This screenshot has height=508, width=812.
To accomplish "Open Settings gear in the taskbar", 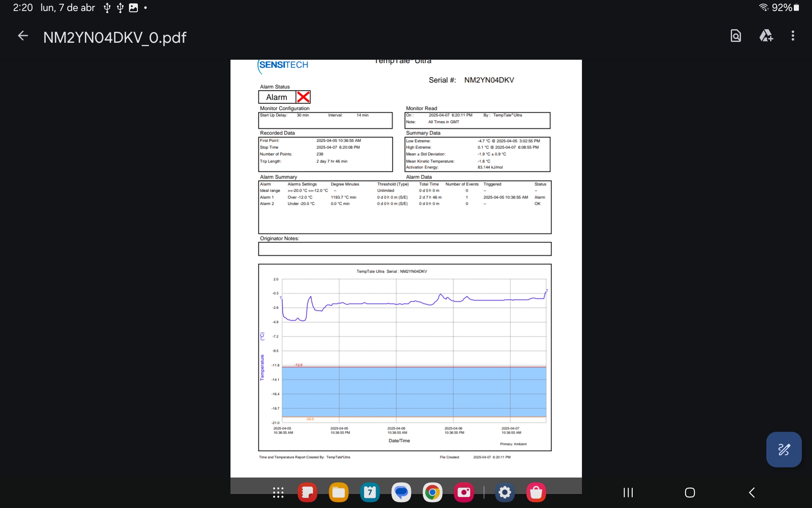I will (x=505, y=492).
